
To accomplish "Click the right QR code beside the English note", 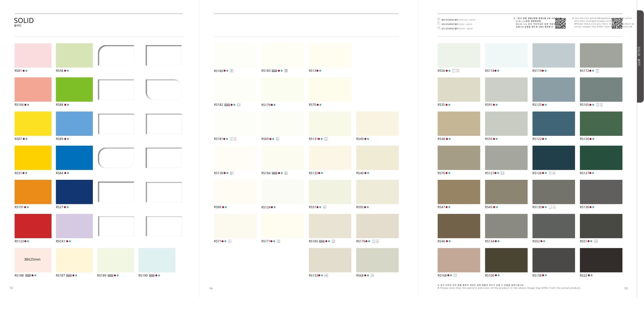I will point(617,23).
